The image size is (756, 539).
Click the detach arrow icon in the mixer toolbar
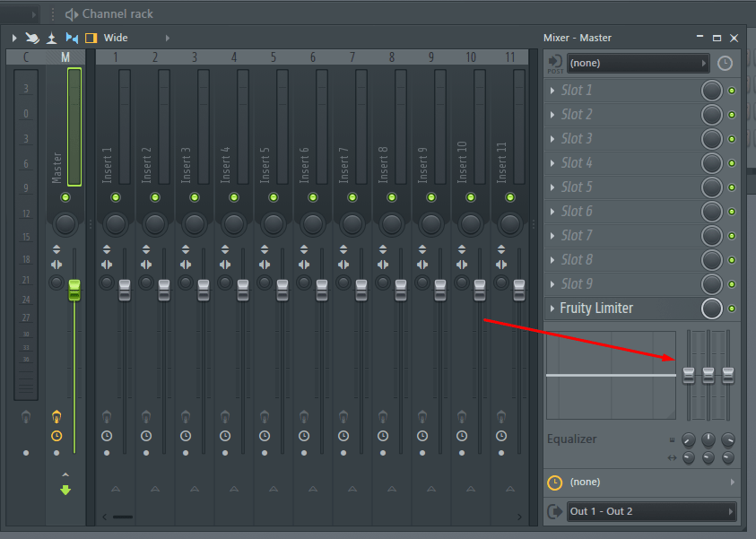point(51,38)
